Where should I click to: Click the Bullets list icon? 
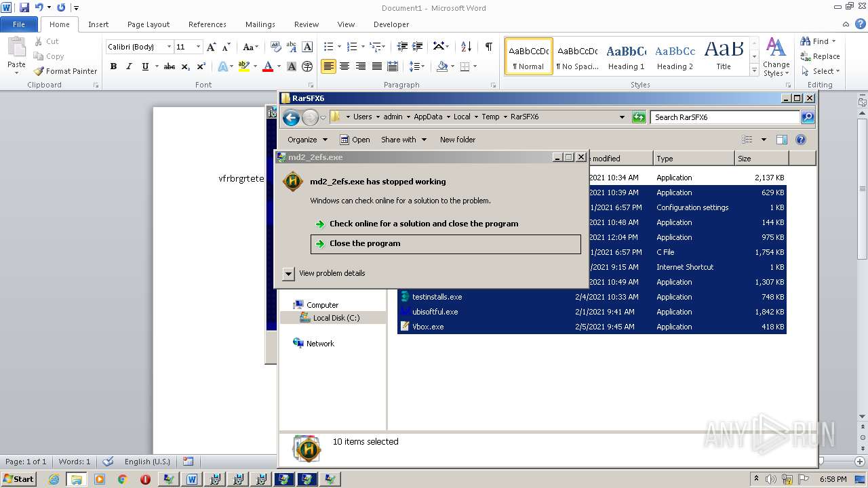(x=329, y=47)
